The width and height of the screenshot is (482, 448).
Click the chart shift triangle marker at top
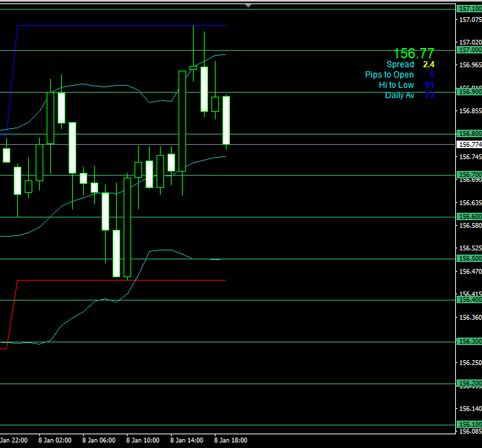point(249,5)
